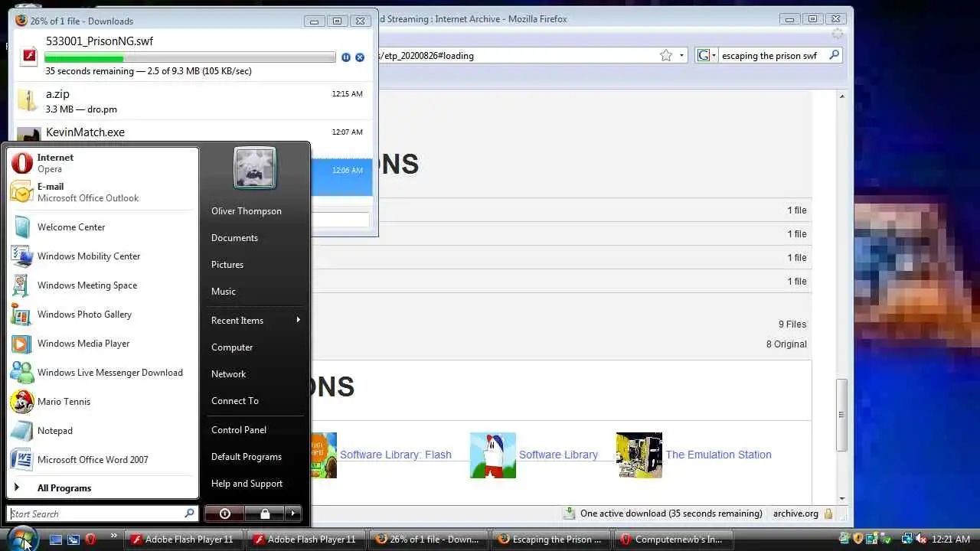This screenshot has width=980, height=551.
Task: Click the padlock icon in Firefox status bar
Action: pyautogui.click(x=828, y=514)
